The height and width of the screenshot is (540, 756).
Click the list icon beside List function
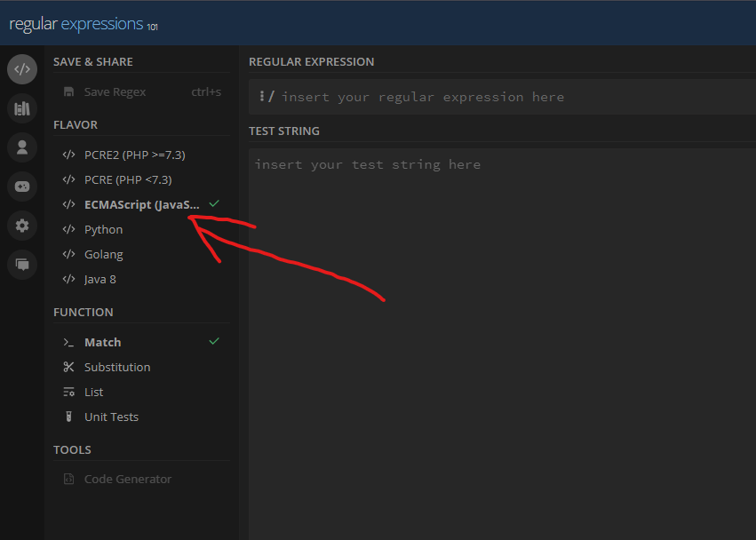click(x=69, y=392)
